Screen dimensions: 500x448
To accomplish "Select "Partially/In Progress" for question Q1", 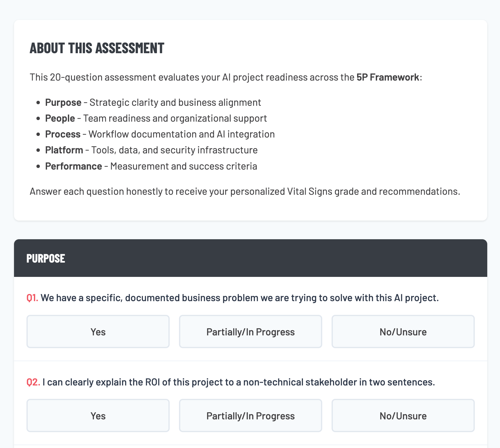I will [x=250, y=331].
